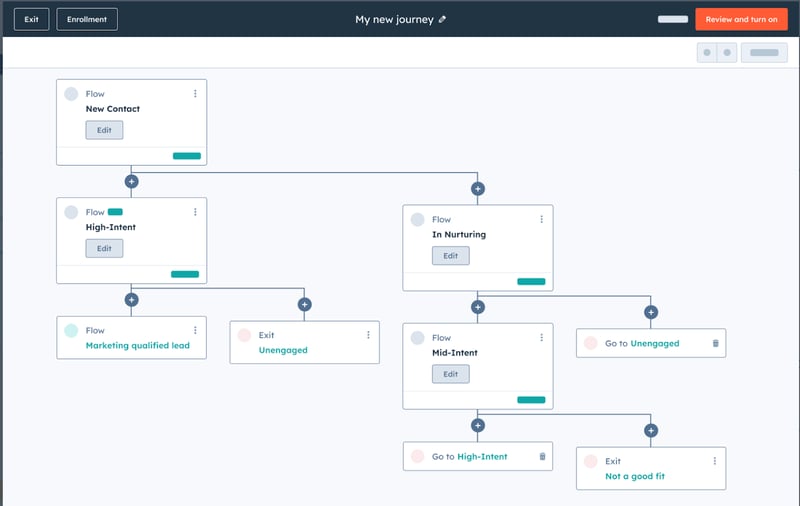This screenshot has width=800, height=506.
Task: Click the teal badge on Mid-Intent card footer
Action: 531,400
